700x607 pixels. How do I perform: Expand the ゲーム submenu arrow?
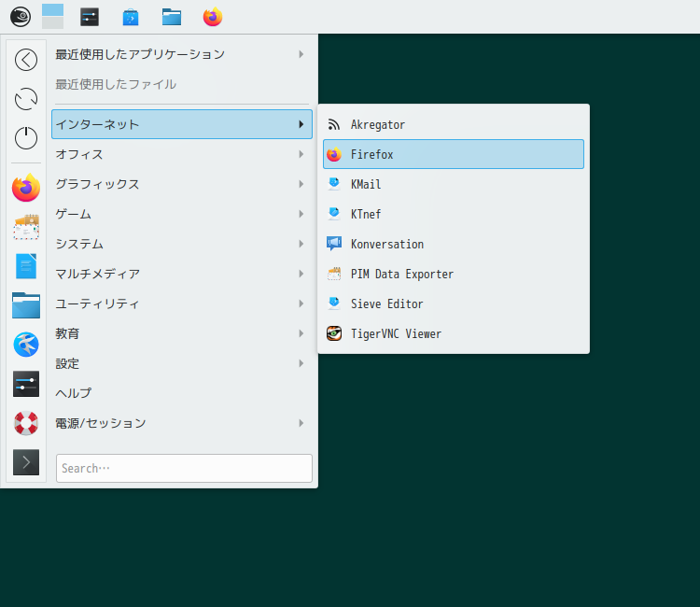pyautogui.click(x=301, y=214)
